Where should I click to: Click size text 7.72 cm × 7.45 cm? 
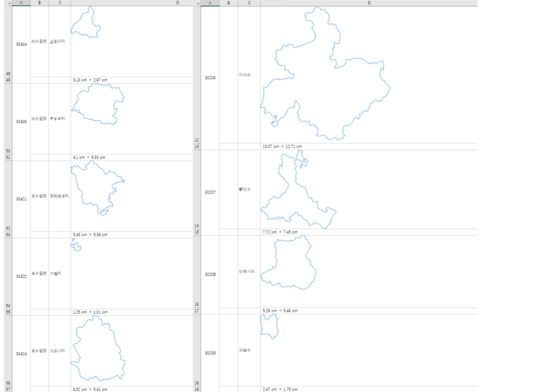280,232
